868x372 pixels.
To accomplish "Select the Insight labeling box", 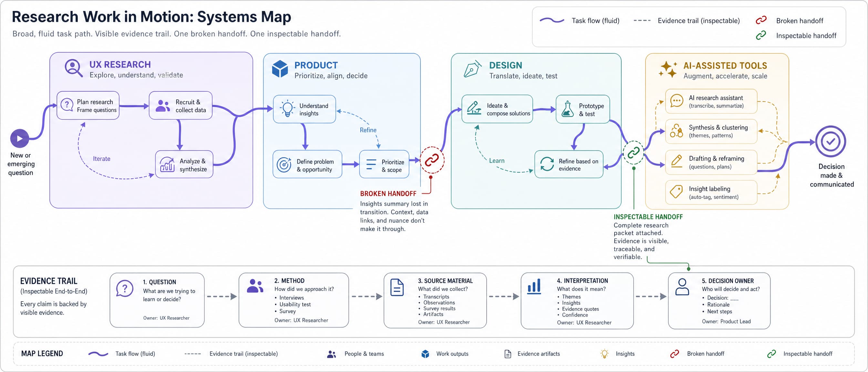I will 711,192.
